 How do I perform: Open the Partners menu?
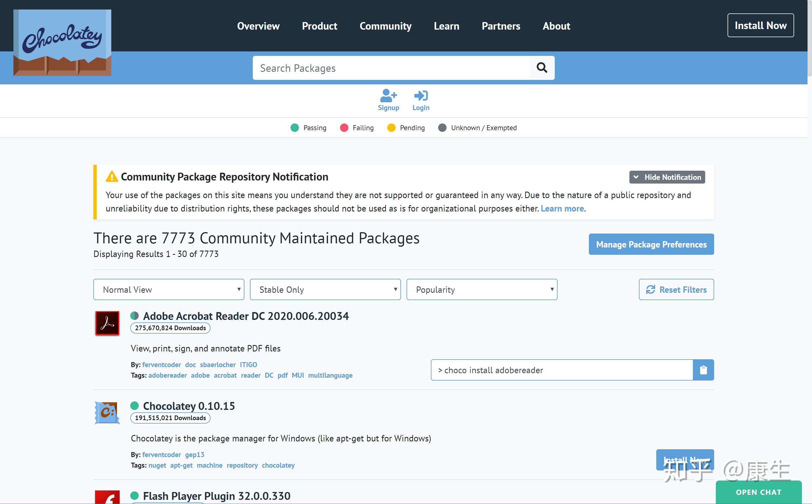click(501, 26)
